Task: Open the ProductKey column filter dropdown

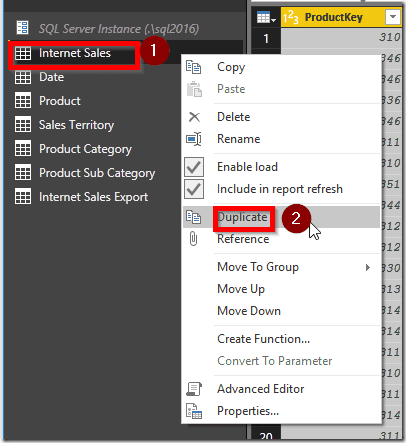Action: click(393, 17)
